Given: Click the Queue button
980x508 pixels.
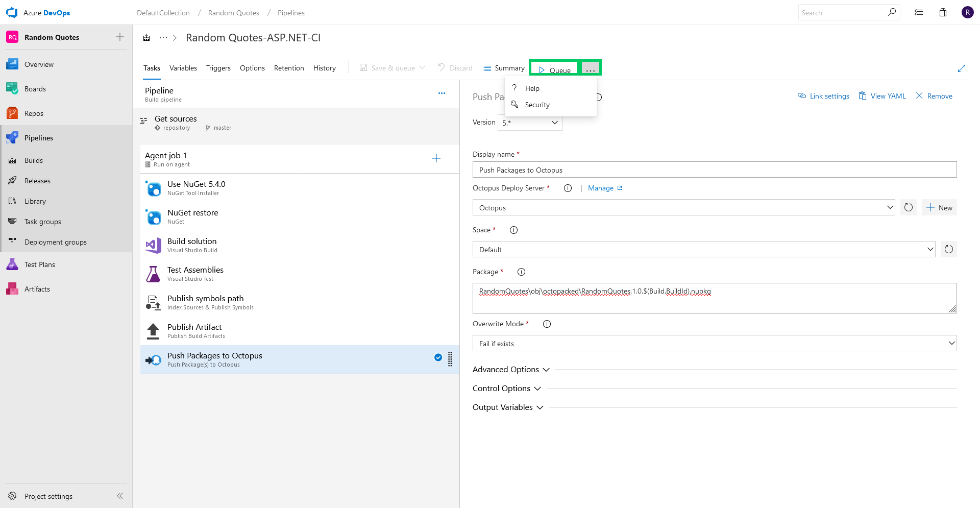Looking at the screenshot, I should pyautogui.click(x=555, y=70).
